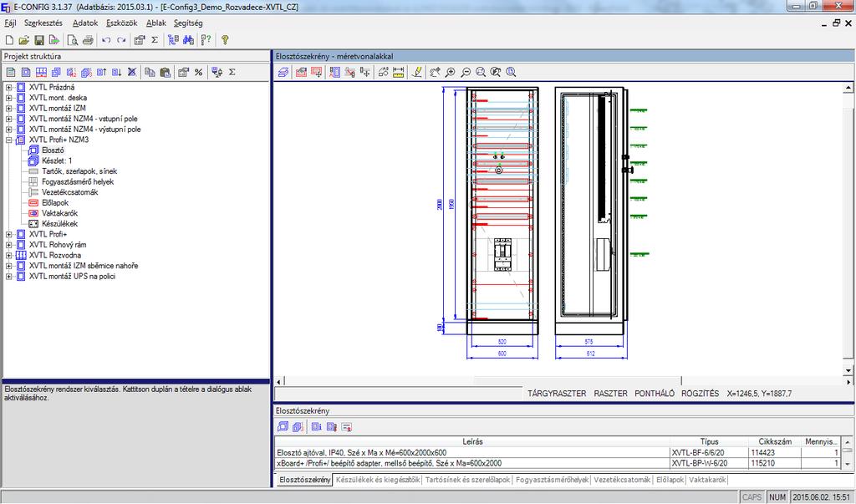Select the yellow marker pen tool
This screenshot has width=856, height=504.
pyautogui.click(x=417, y=72)
